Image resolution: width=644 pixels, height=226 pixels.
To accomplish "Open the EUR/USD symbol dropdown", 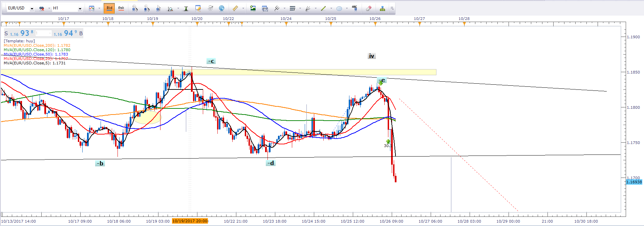I will 32,8.
